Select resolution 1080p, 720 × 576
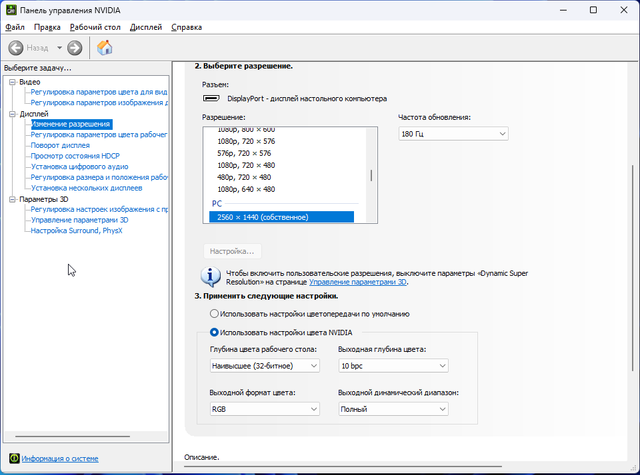The image size is (640, 475). click(x=246, y=141)
